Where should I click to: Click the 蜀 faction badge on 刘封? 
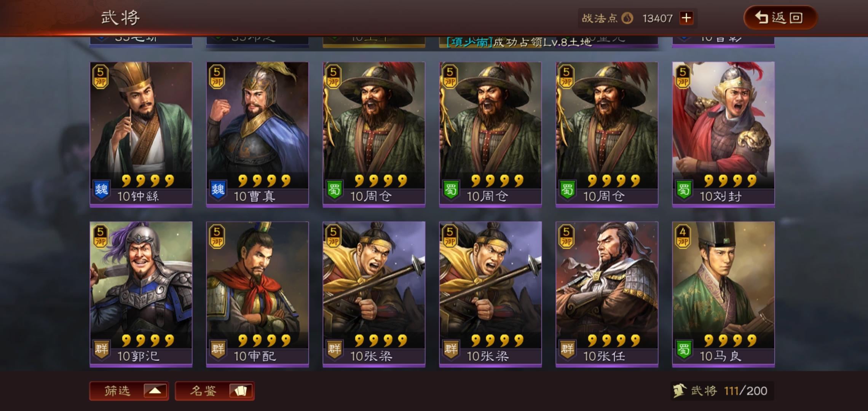[684, 189]
